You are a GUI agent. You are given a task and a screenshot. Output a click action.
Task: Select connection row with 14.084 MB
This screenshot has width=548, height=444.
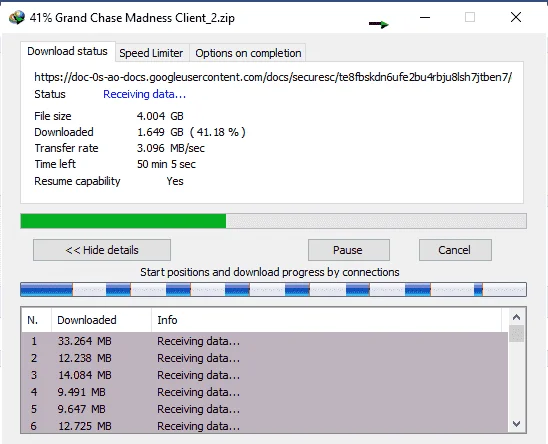point(265,375)
